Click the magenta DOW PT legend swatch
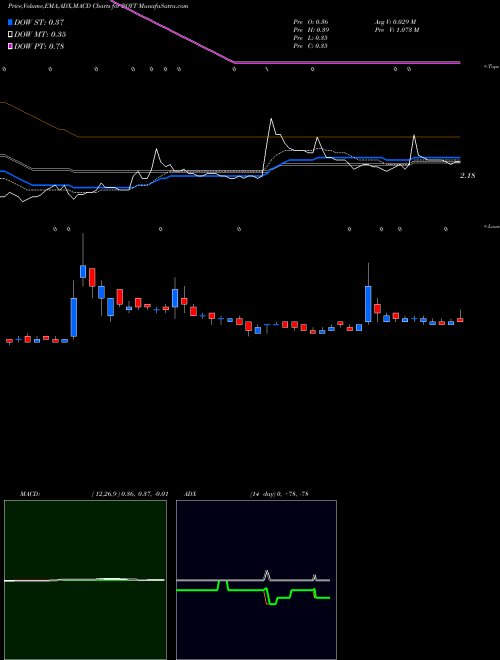Image resolution: width=500 pixels, height=660 pixels. pos(10,46)
